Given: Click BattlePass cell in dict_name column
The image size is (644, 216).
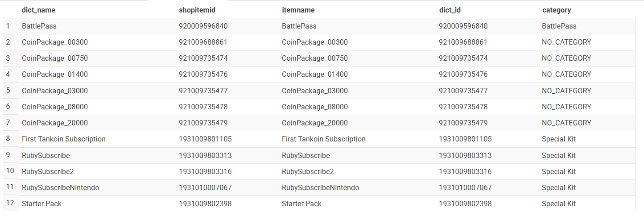Looking at the screenshot, I should point(39,26).
